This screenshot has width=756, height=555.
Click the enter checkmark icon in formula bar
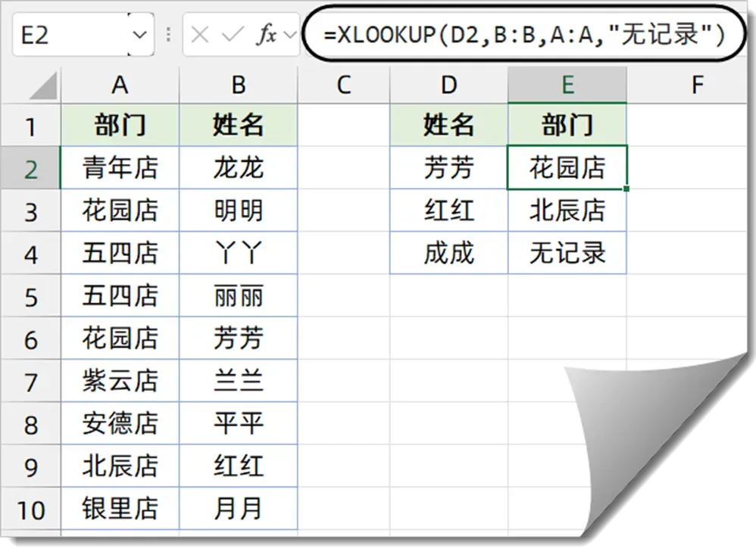tap(233, 35)
